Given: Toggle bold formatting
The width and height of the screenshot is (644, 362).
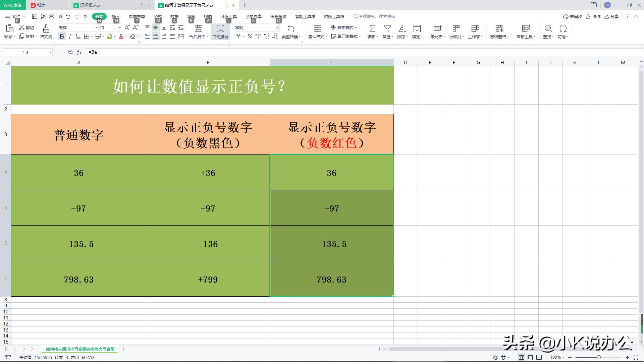Looking at the screenshot, I should [x=62, y=37].
